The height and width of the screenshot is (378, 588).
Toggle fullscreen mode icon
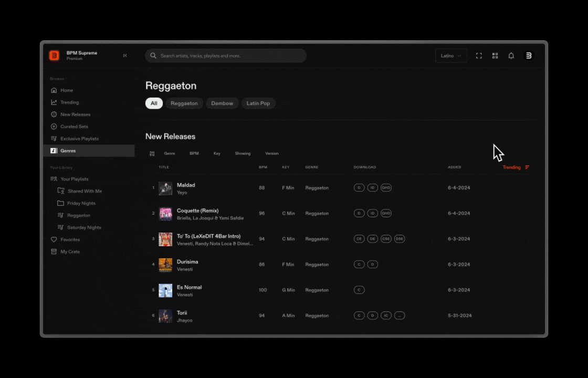pos(479,56)
